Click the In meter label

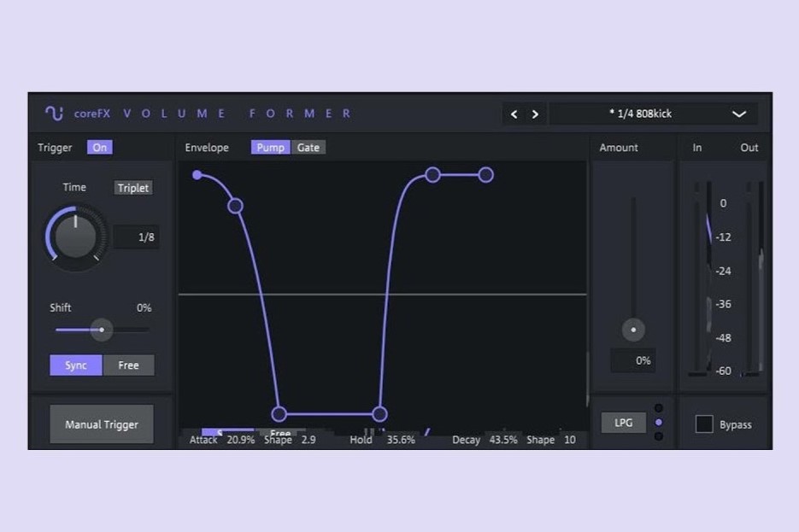click(697, 148)
